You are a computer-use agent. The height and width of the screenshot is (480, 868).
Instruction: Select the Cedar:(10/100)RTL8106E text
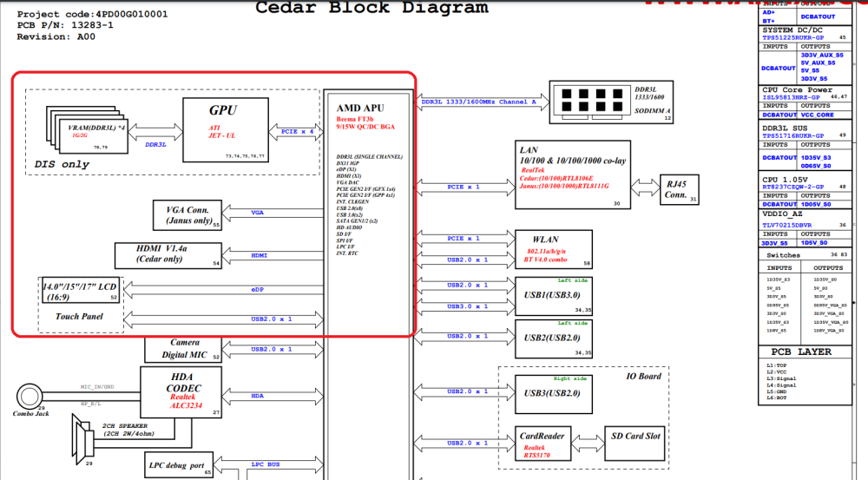point(556,178)
